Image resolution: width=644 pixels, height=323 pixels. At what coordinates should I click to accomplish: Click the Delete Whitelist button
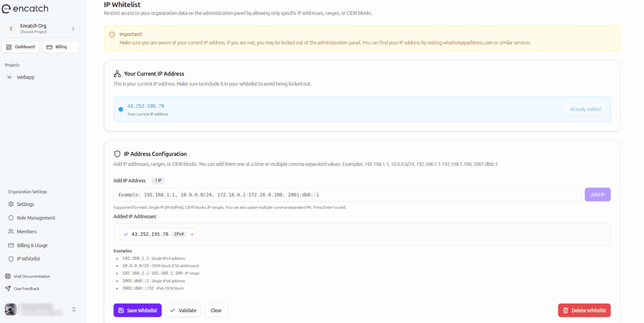point(584,310)
